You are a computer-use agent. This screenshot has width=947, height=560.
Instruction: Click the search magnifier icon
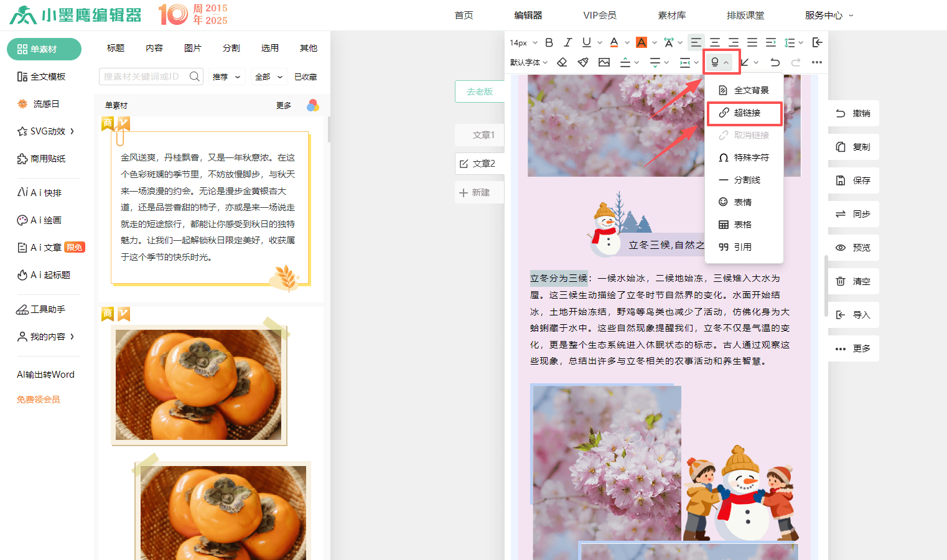coord(195,77)
